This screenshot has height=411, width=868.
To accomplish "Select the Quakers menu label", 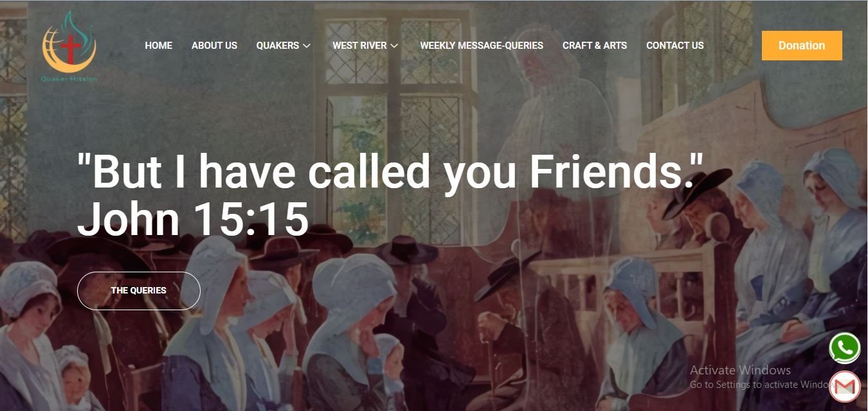I will click(x=278, y=46).
